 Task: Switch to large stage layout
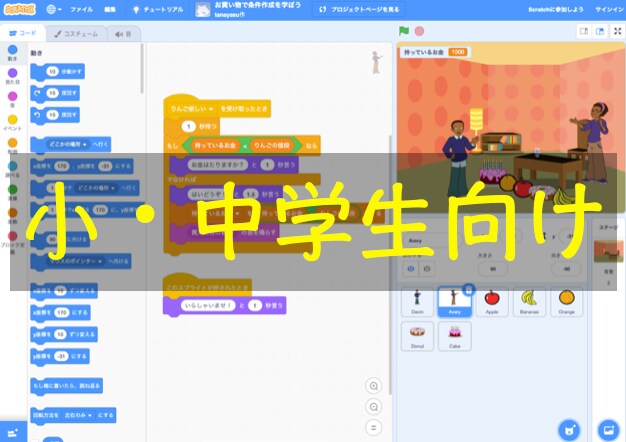pos(600,31)
